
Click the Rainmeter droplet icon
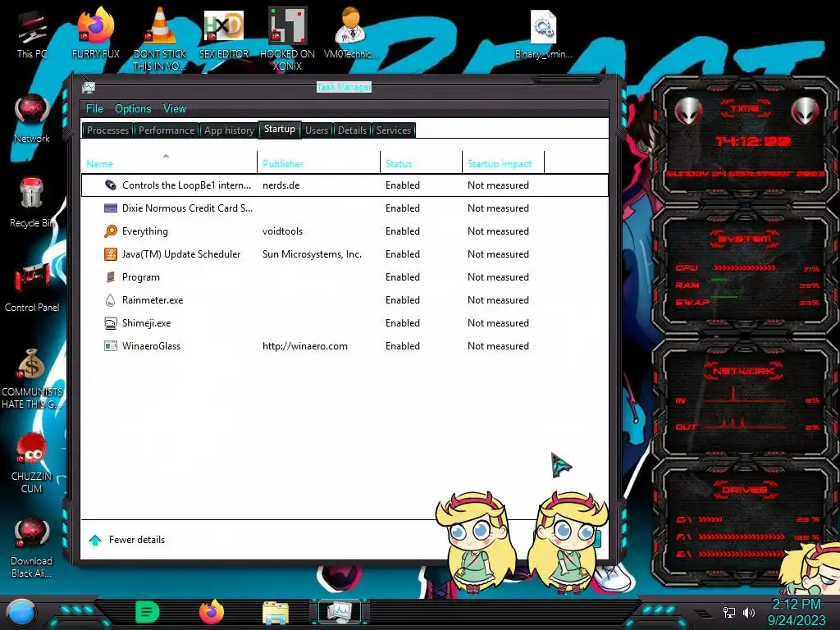coord(111,300)
